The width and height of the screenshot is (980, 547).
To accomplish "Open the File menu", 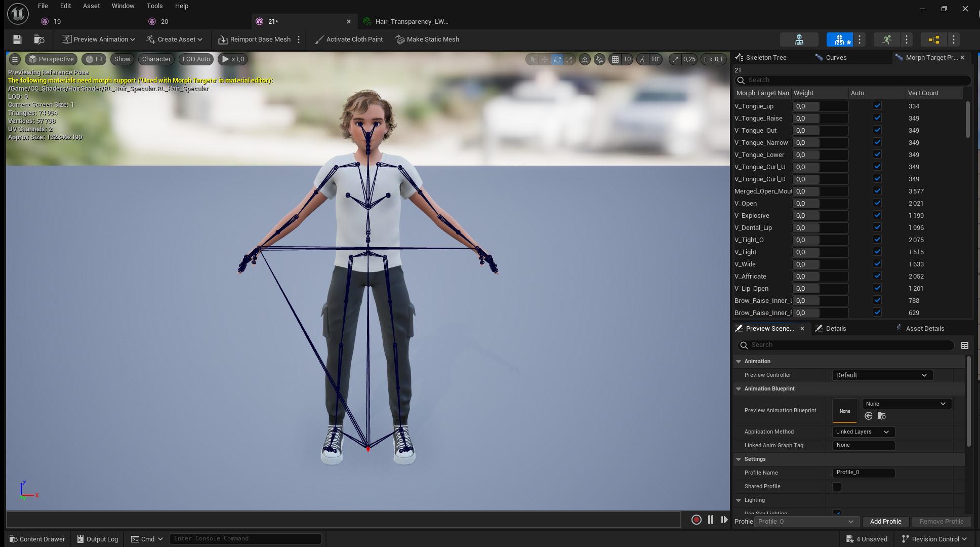I will click(x=43, y=6).
